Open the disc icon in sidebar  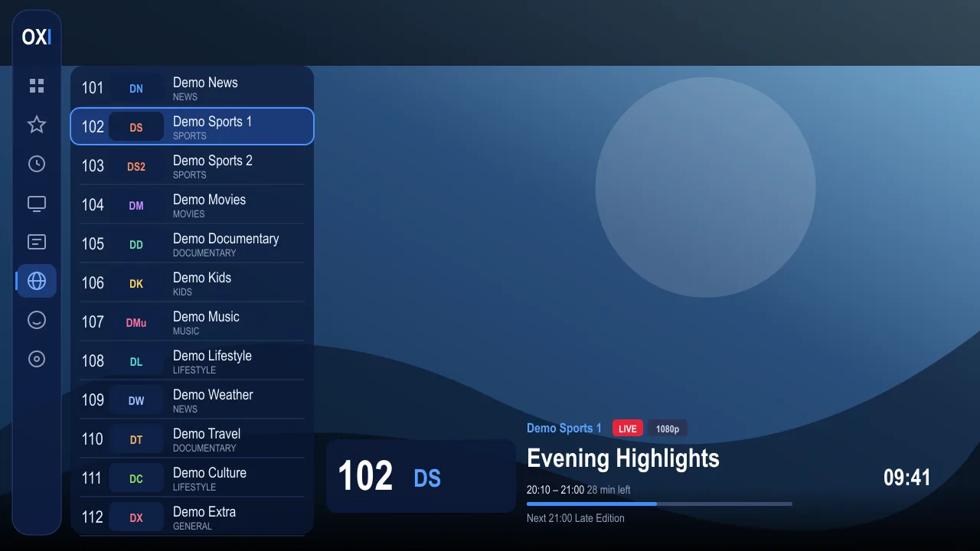37,359
